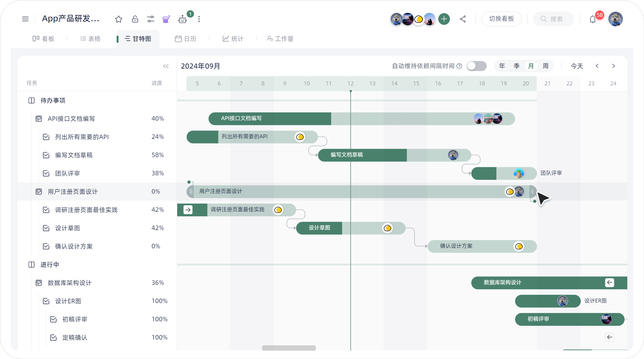Check the 列出所有需要的API task checkbox

tap(46, 137)
